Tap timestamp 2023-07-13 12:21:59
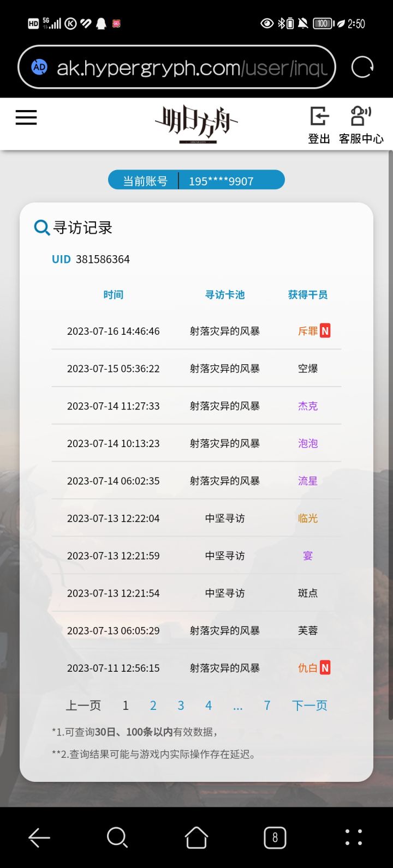Image resolution: width=393 pixels, height=868 pixels. [x=114, y=556]
